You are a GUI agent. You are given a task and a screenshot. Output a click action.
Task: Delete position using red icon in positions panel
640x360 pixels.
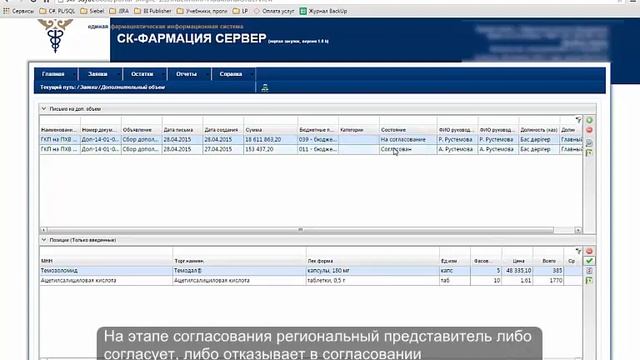tap(589, 251)
